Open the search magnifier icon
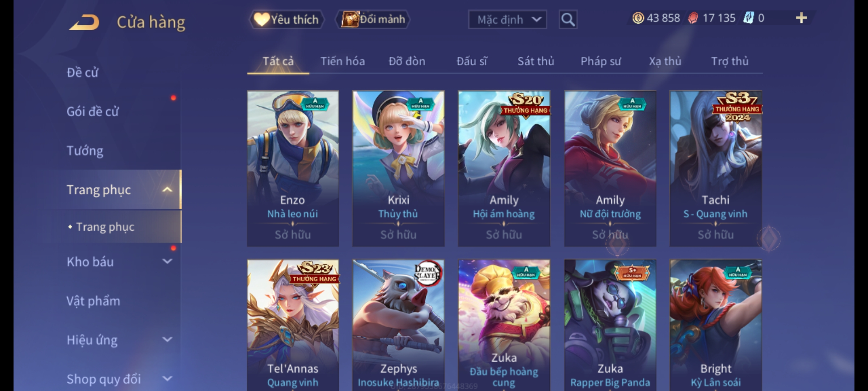This screenshot has height=391, width=868. click(568, 20)
